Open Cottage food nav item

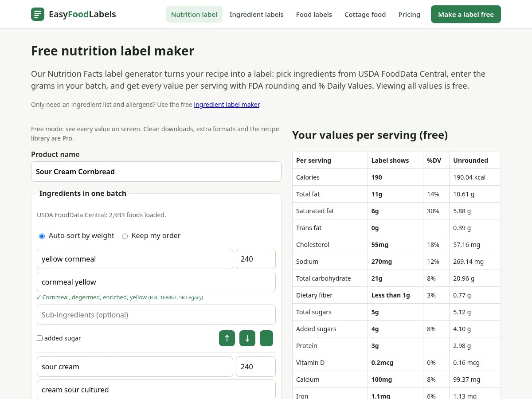coord(365,14)
